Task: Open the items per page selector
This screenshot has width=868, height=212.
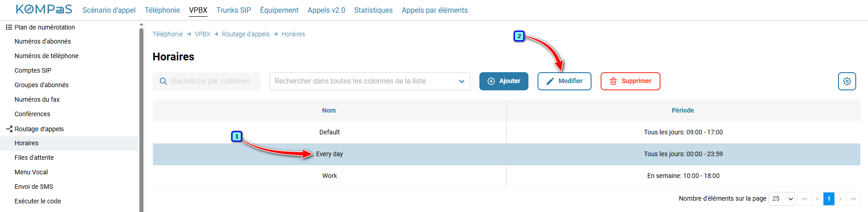Action: 781,199
